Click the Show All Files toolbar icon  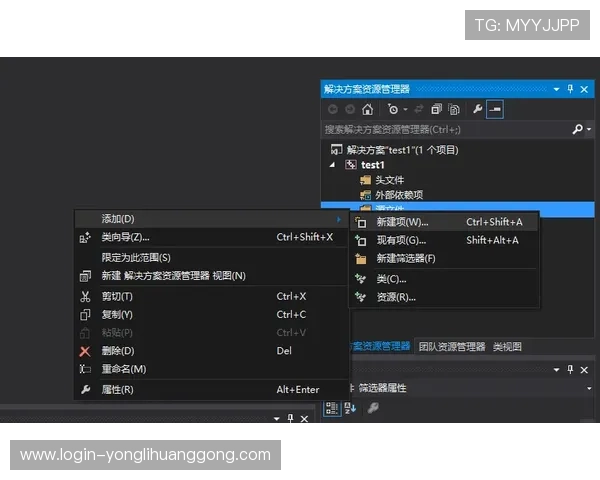[454, 109]
